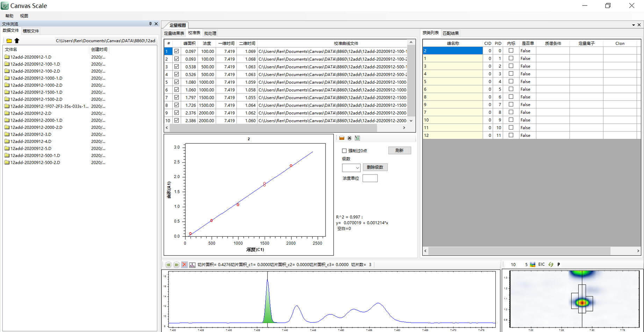Click the red X delete slice icon
Image resolution: width=644 pixels, height=332 pixels.
184,265
